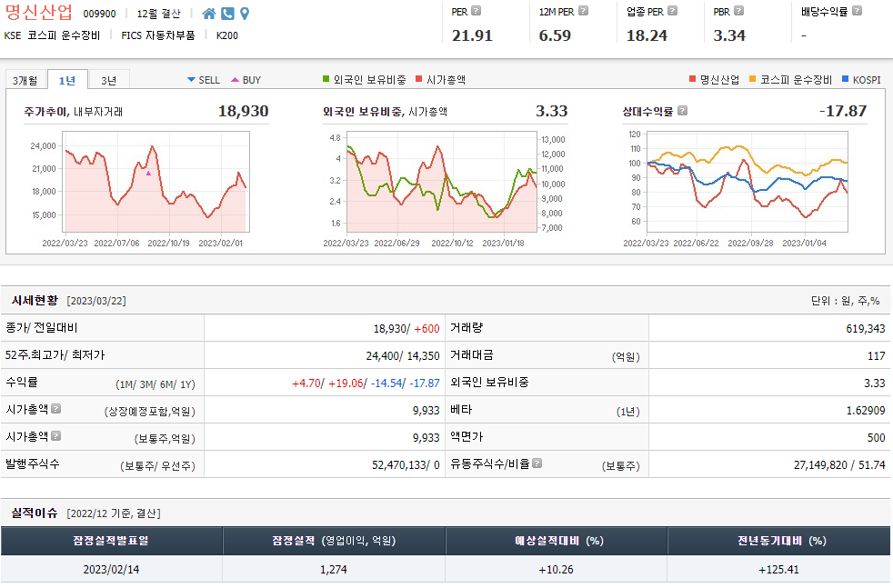This screenshot has height=588, width=893.
Task: Click the relative return value -17.87
Action: pyautogui.click(x=843, y=111)
